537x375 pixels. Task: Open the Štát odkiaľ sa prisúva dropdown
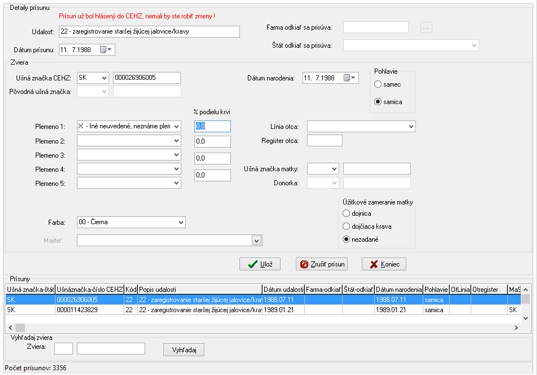474,45
